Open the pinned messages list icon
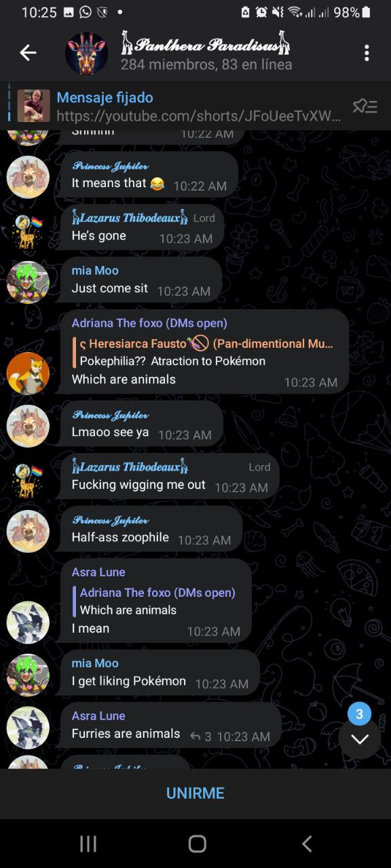 tap(365, 106)
